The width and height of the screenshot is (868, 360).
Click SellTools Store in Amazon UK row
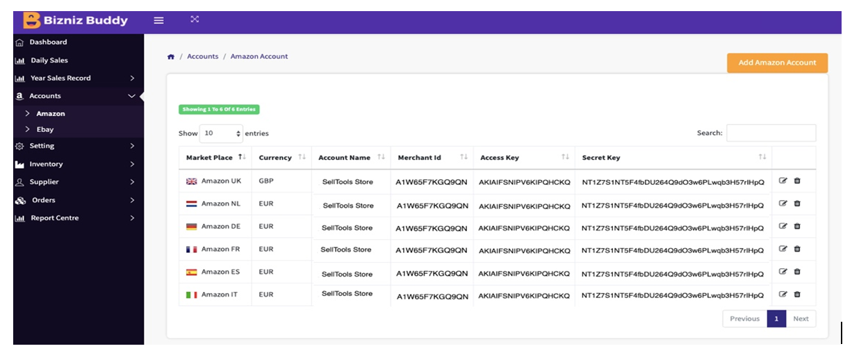[x=347, y=182]
